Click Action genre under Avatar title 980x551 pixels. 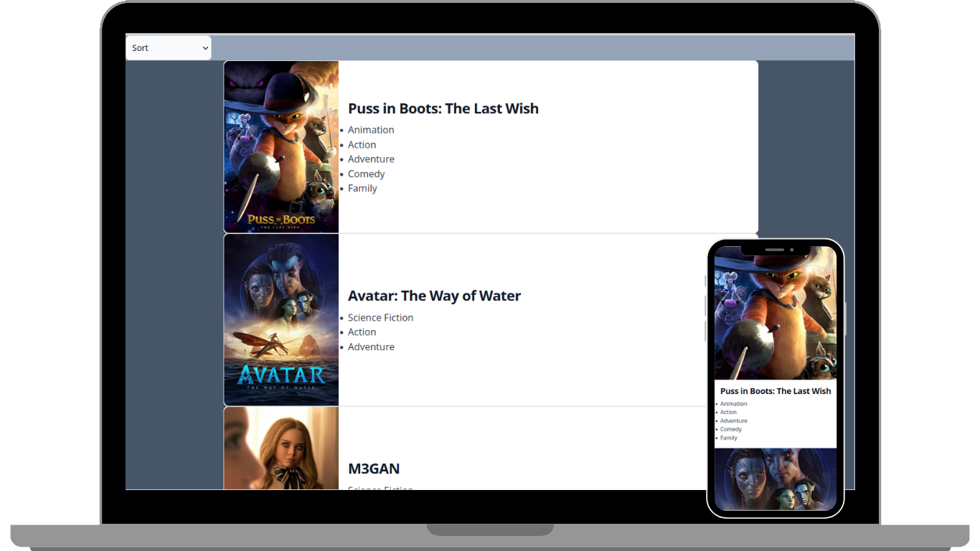point(362,332)
